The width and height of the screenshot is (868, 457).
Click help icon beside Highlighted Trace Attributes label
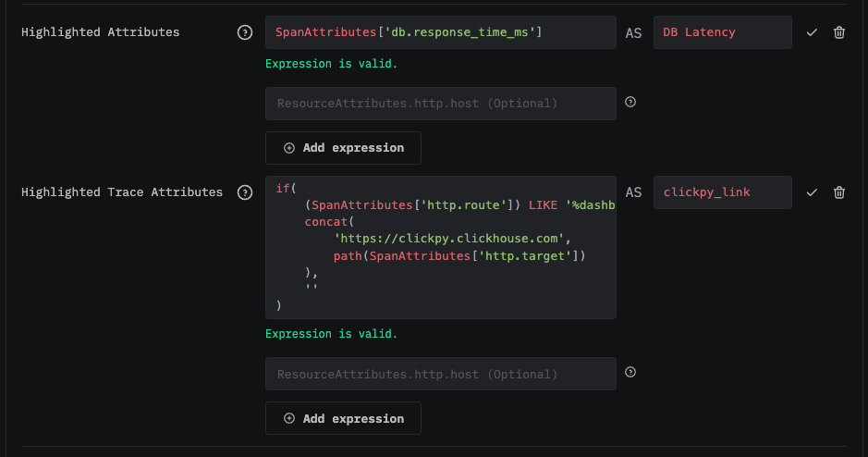coord(245,192)
